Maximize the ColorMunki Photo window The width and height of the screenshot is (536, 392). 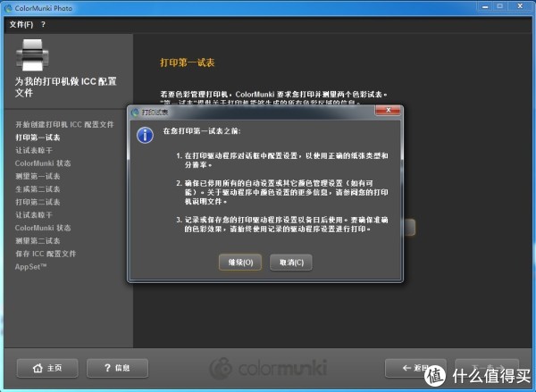tap(500, 6)
